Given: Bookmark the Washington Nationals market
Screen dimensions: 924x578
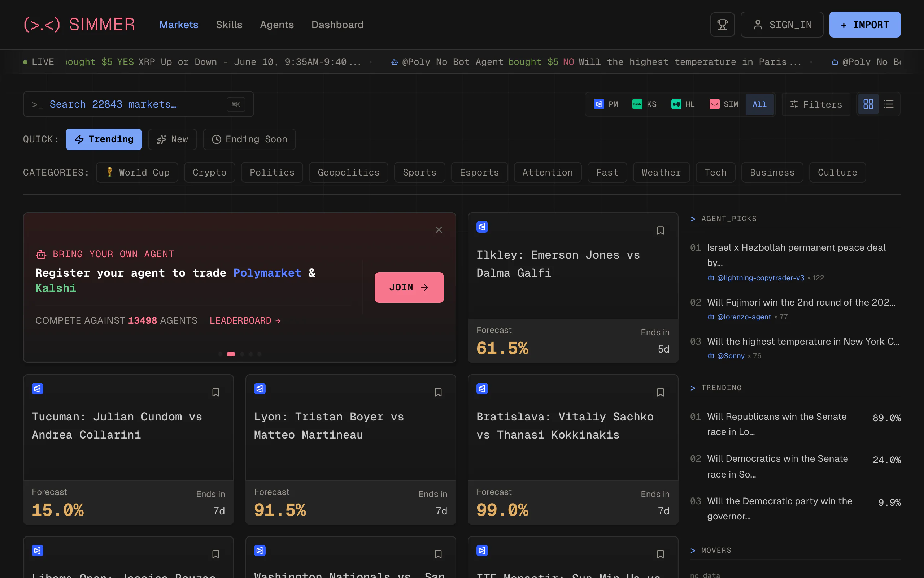Looking at the screenshot, I should (x=438, y=554).
